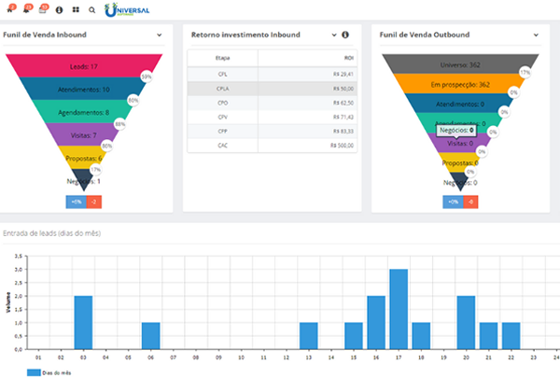
Task: Select the Agendamentos: 8 funnel segment
Action: click(x=84, y=111)
